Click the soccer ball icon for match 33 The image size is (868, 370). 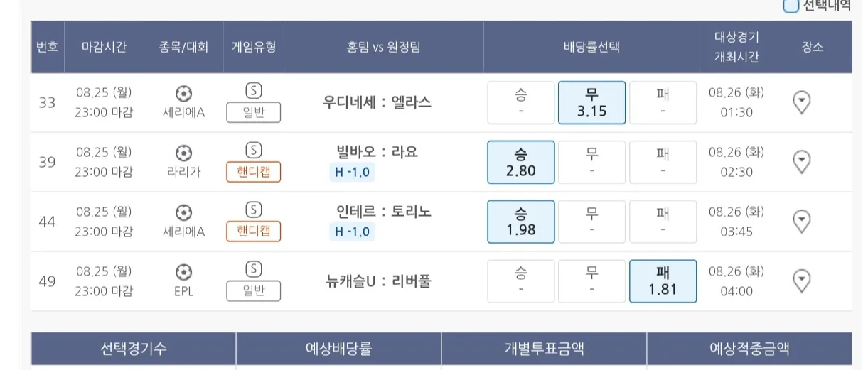183,93
